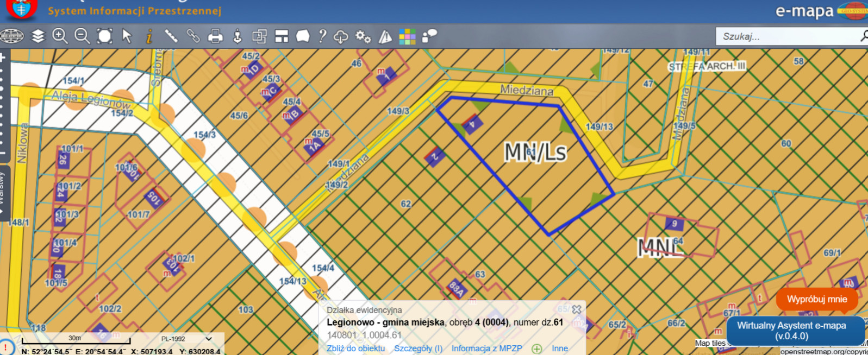The width and height of the screenshot is (868, 355).
Task: Click the polygon shape tool
Action: tap(303, 36)
